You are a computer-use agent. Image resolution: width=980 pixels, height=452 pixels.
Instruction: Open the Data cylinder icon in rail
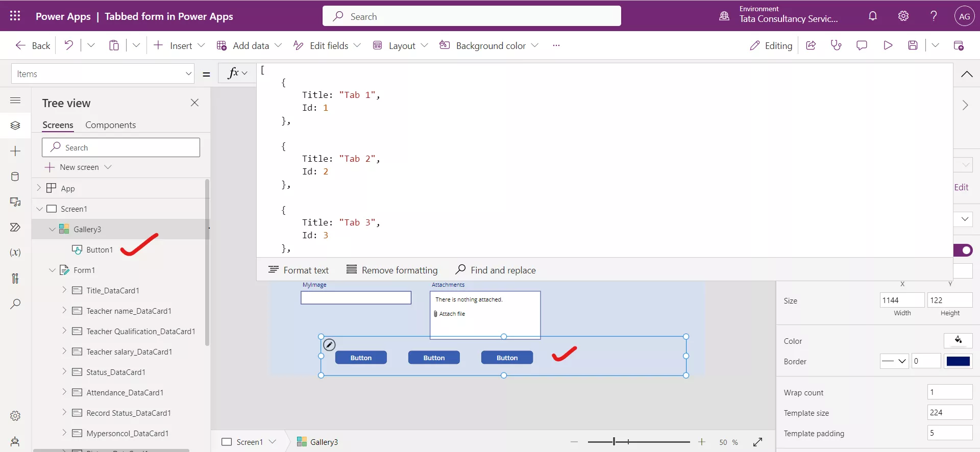click(15, 177)
